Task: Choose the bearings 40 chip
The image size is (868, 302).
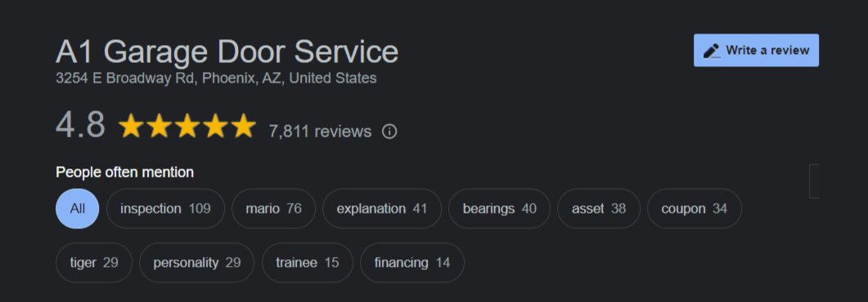Action: (499, 209)
